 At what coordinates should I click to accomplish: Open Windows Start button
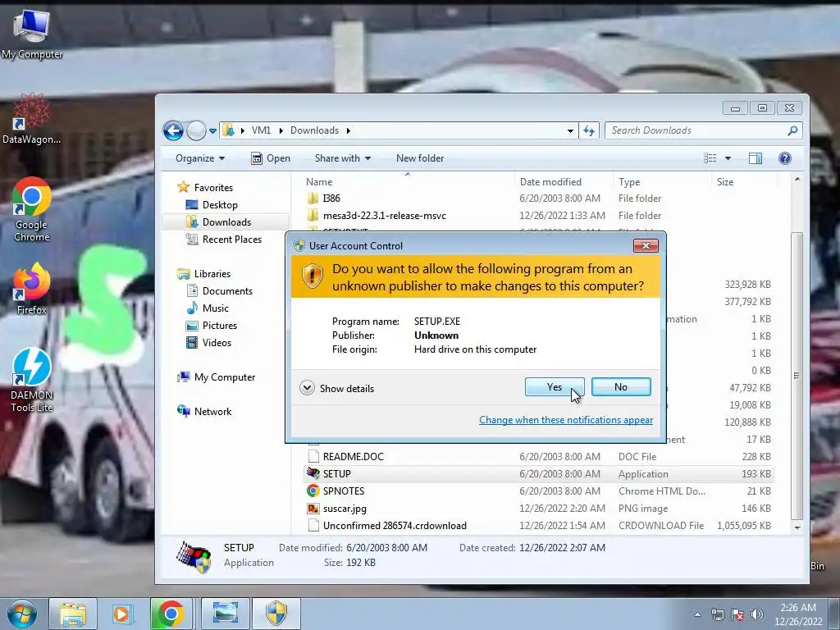coord(21,614)
